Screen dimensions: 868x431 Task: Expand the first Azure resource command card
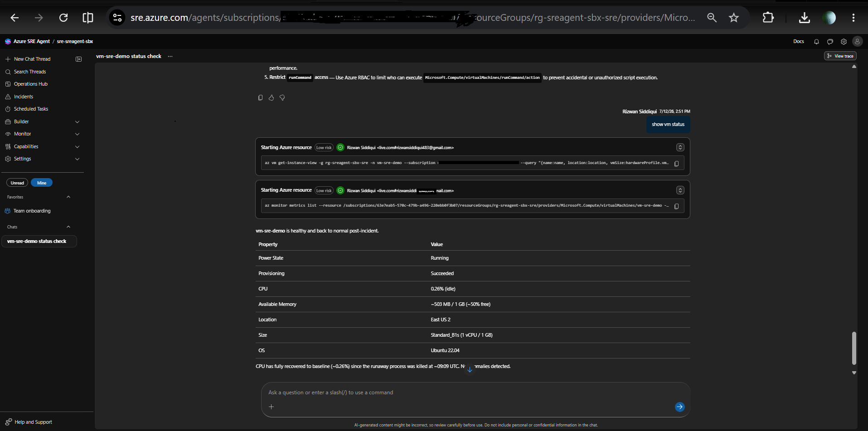[x=680, y=147]
